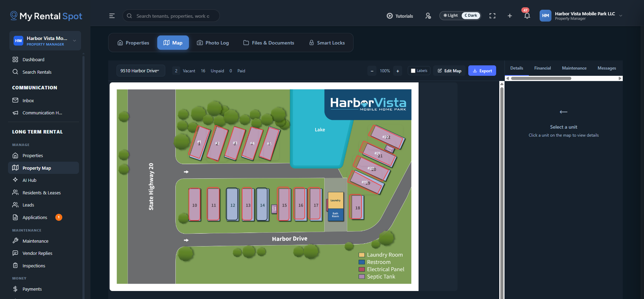The image size is (644, 299).
Task: Click the search magnifier icon in the top bar
Action: tap(129, 16)
